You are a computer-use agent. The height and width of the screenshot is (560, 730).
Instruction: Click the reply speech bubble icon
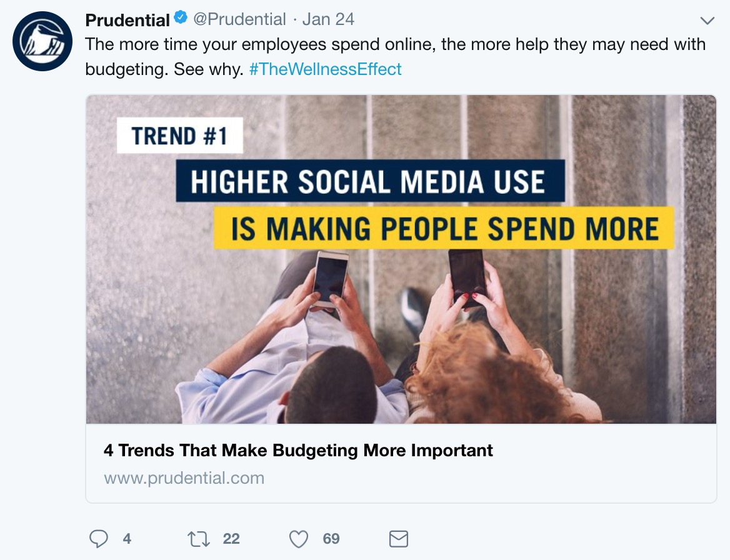[x=99, y=539]
